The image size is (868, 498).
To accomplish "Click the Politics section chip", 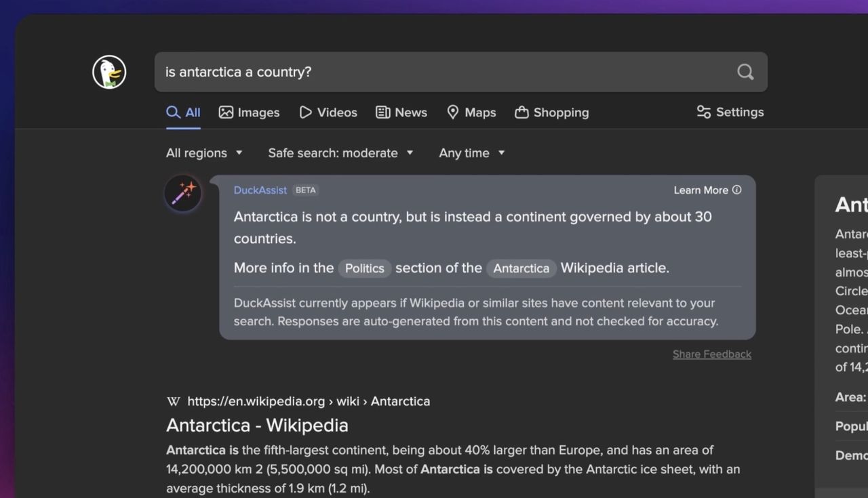I will 365,268.
